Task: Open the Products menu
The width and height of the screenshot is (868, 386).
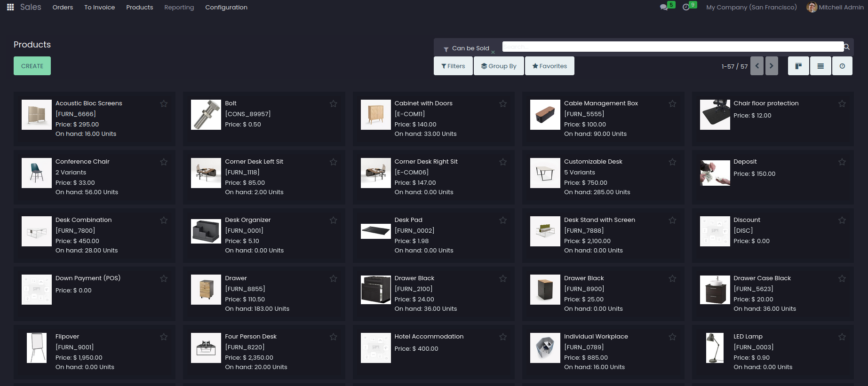Action: coord(140,7)
